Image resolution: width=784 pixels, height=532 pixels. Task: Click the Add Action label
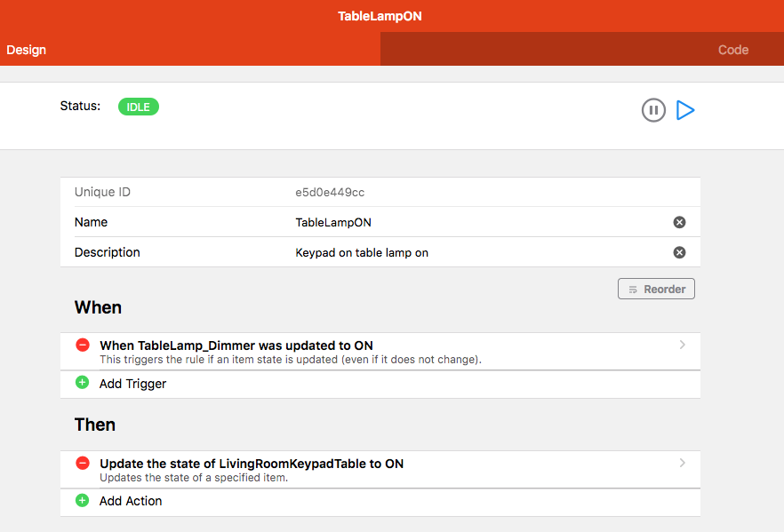click(x=131, y=501)
